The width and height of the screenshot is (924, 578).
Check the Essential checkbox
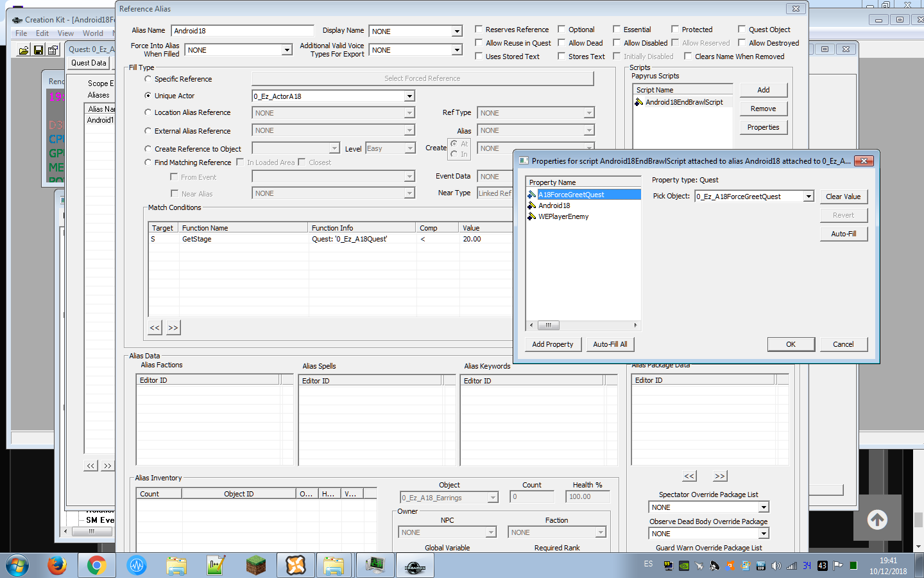coord(617,29)
